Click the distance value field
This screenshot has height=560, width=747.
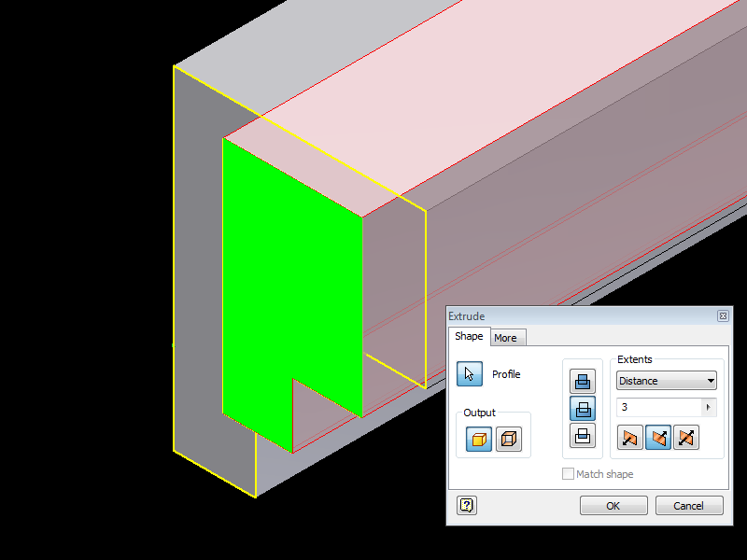click(659, 407)
